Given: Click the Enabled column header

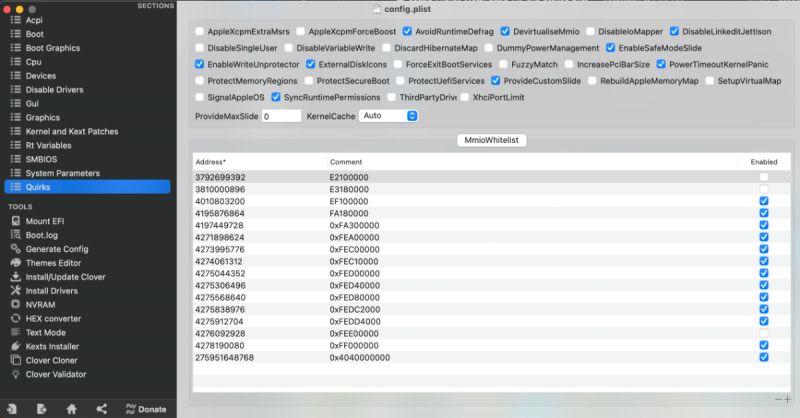Looking at the screenshot, I should pos(764,162).
